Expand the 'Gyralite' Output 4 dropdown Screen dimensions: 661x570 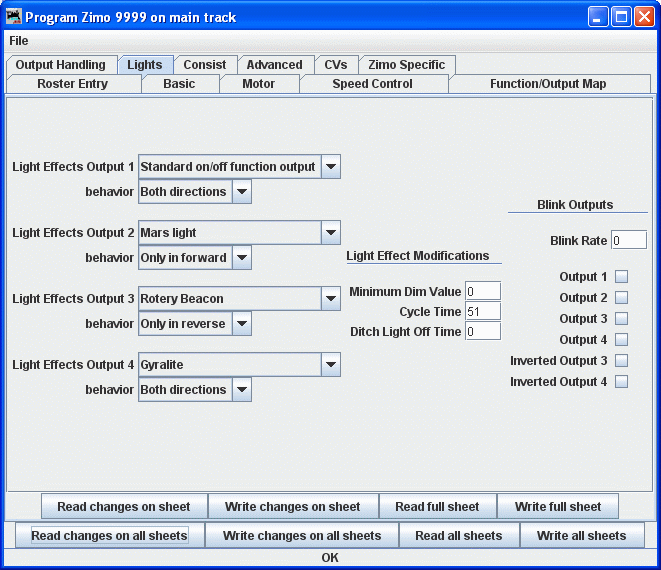point(239,364)
